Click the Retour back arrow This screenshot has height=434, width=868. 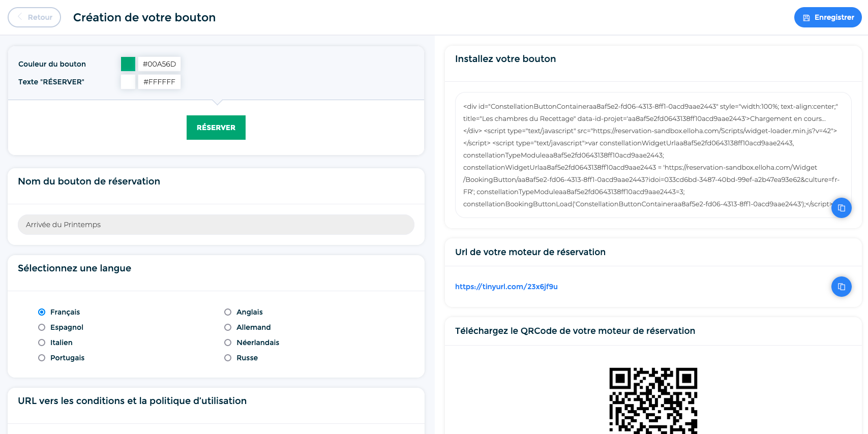click(20, 17)
